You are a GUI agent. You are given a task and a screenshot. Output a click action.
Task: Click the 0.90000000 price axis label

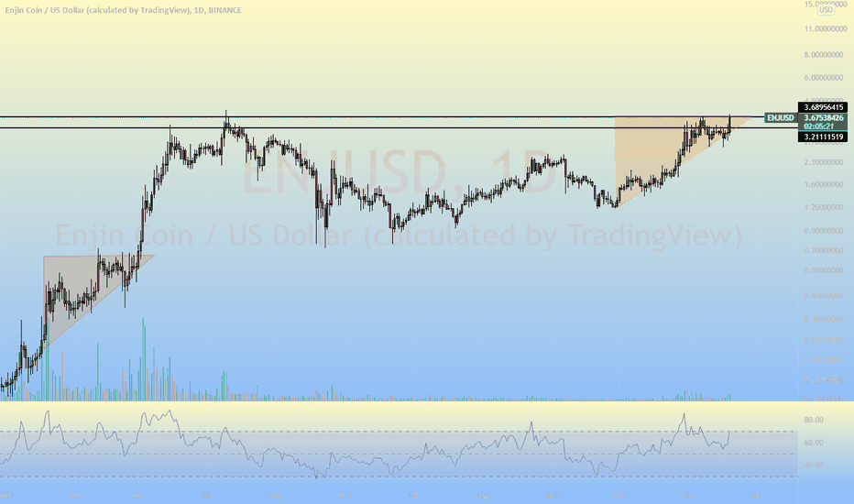coord(825,231)
